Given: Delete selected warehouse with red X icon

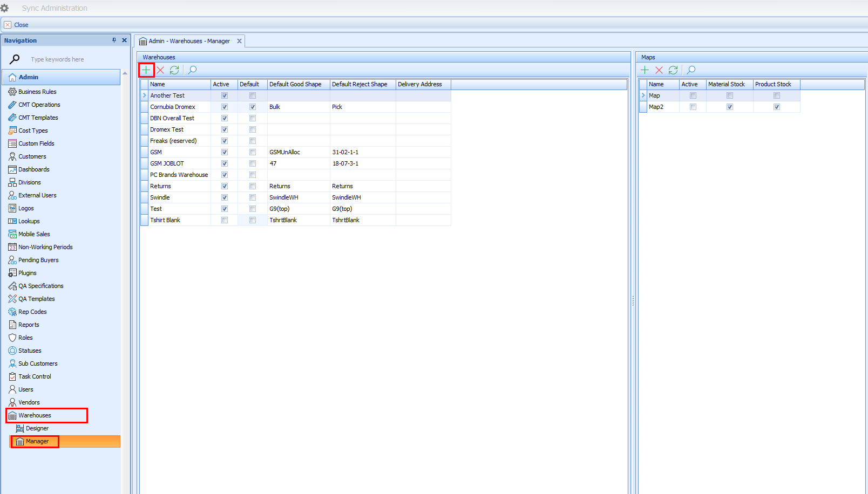Looking at the screenshot, I should (x=160, y=70).
